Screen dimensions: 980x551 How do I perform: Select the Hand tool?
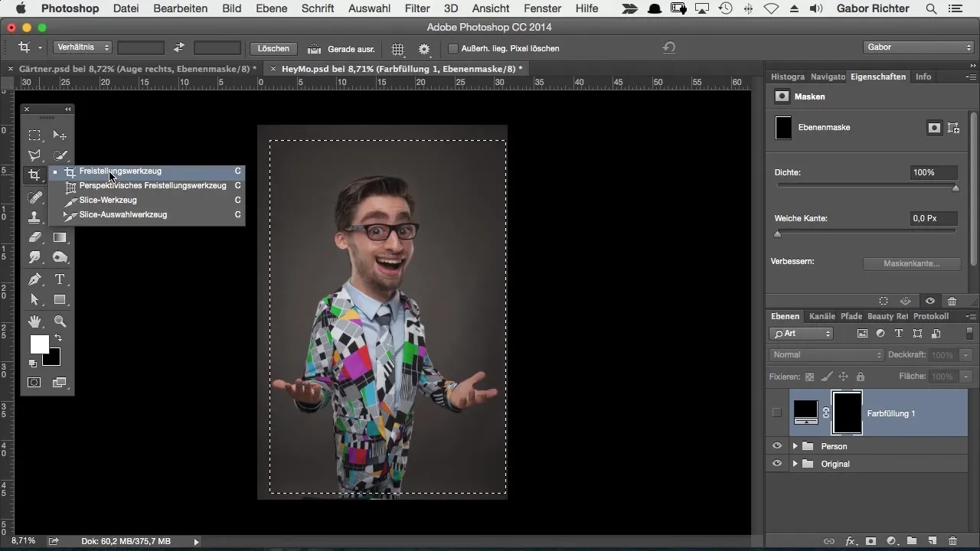[x=34, y=321]
